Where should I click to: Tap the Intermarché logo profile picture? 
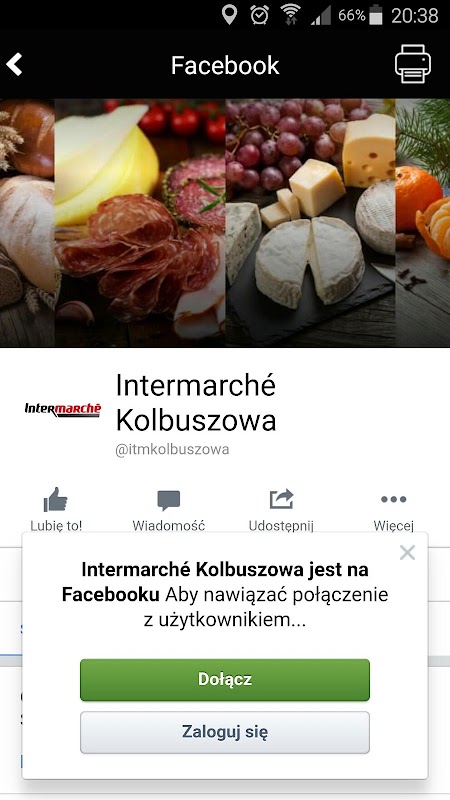point(63,409)
